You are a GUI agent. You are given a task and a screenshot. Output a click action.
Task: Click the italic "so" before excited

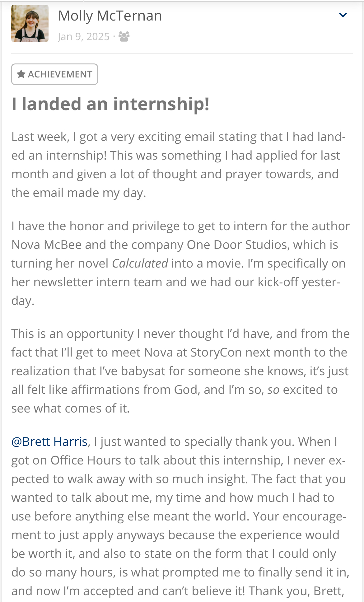point(273,390)
